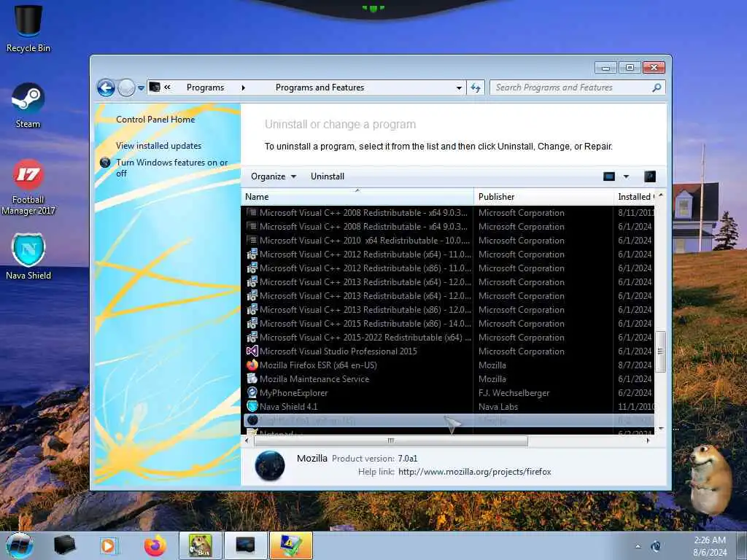Open the view options dropdown arrow
The height and width of the screenshot is (560, 747).
coord(626,176)
